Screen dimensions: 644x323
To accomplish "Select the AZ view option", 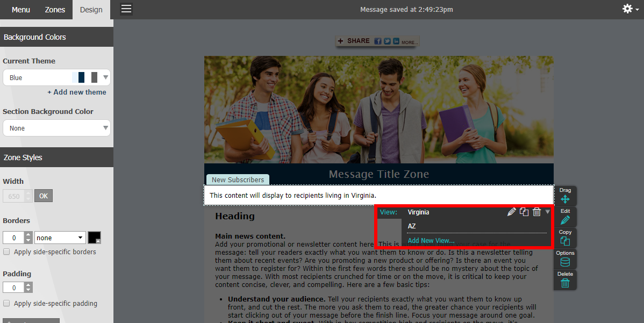I will click(x=412, y=226).
